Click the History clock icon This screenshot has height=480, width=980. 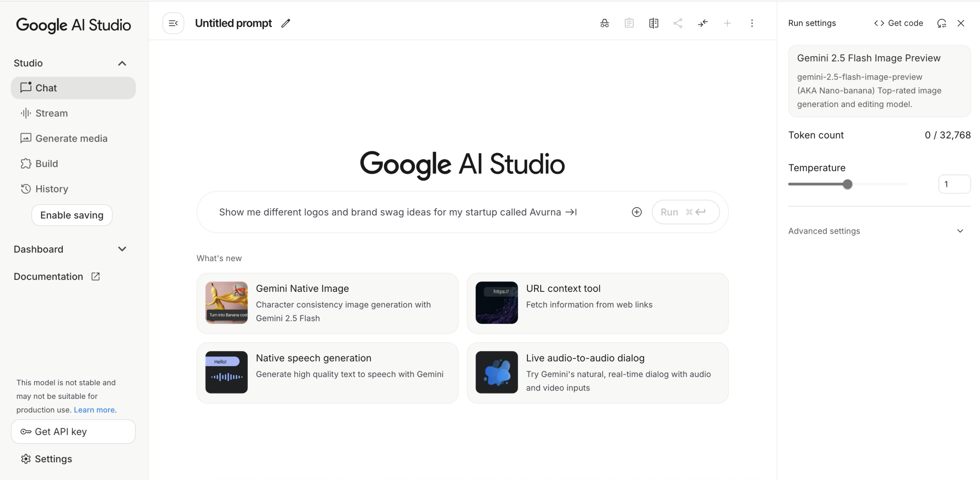point(26,189)
